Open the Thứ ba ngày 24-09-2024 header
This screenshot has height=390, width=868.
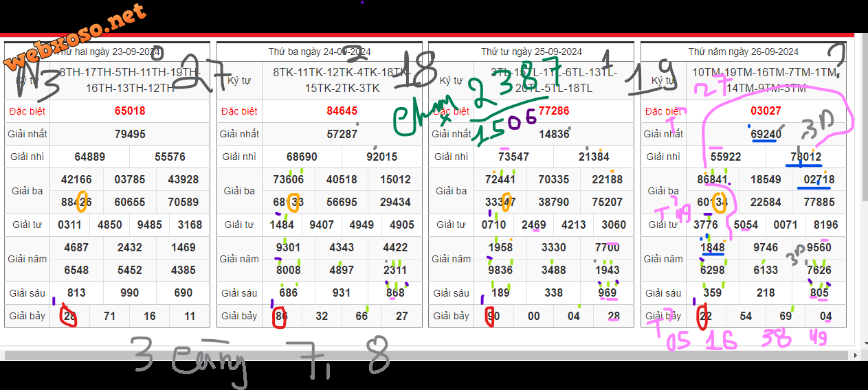click(x=319, y=51)
